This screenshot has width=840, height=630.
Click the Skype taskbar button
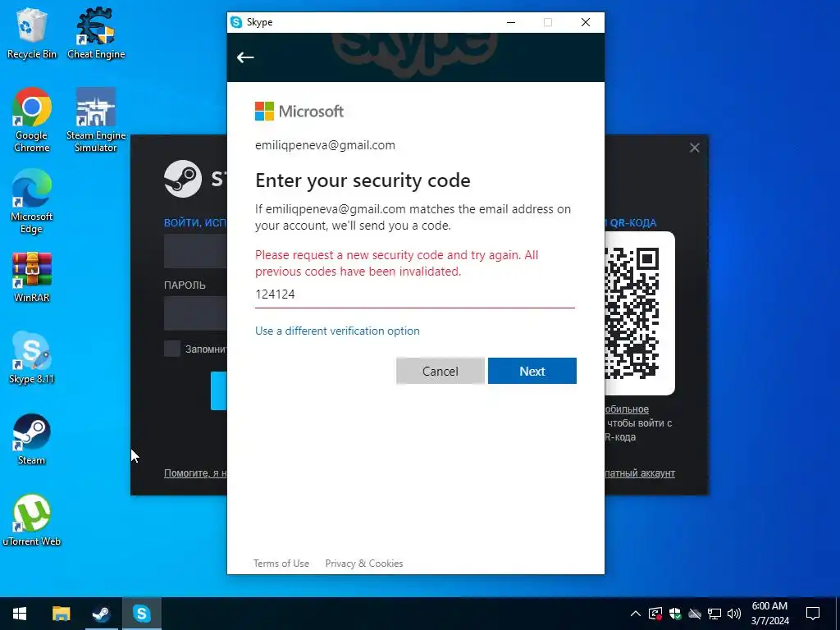pos(141,614)
